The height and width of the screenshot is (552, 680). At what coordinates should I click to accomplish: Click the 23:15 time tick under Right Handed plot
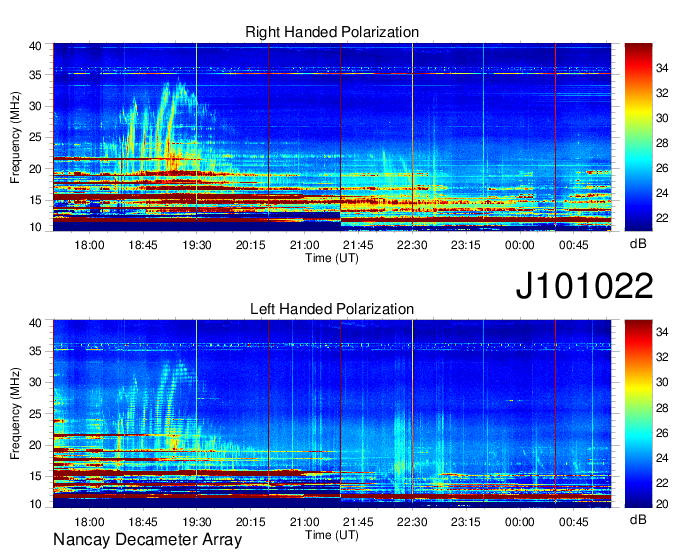click(x=466, y=245)
